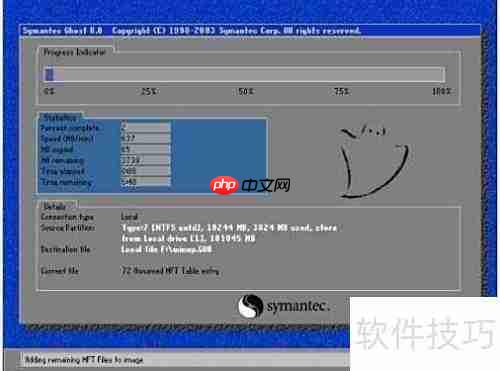The image size is (500, 371).
Task: Click the 50% progress marker
Action: [246, 91]
